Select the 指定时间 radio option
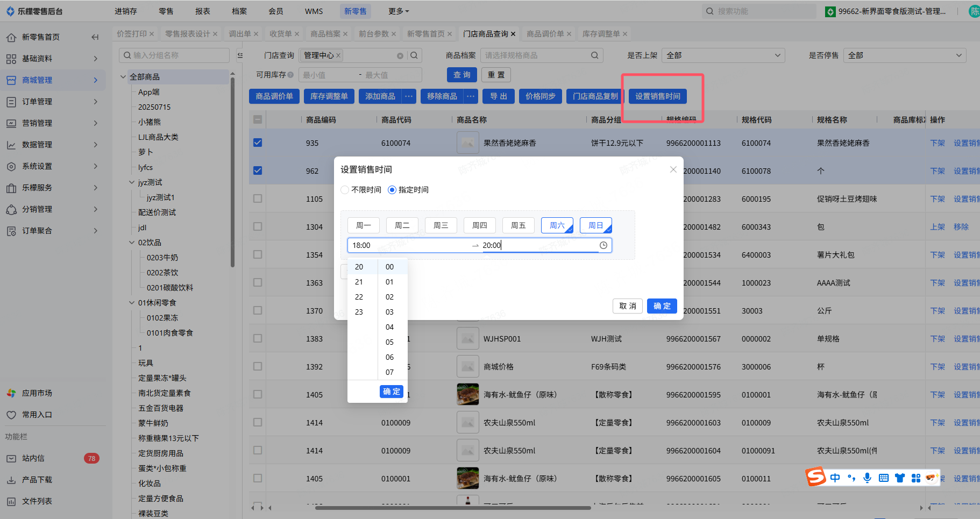This screenshot has height=519, width=980. pos(392,190)
